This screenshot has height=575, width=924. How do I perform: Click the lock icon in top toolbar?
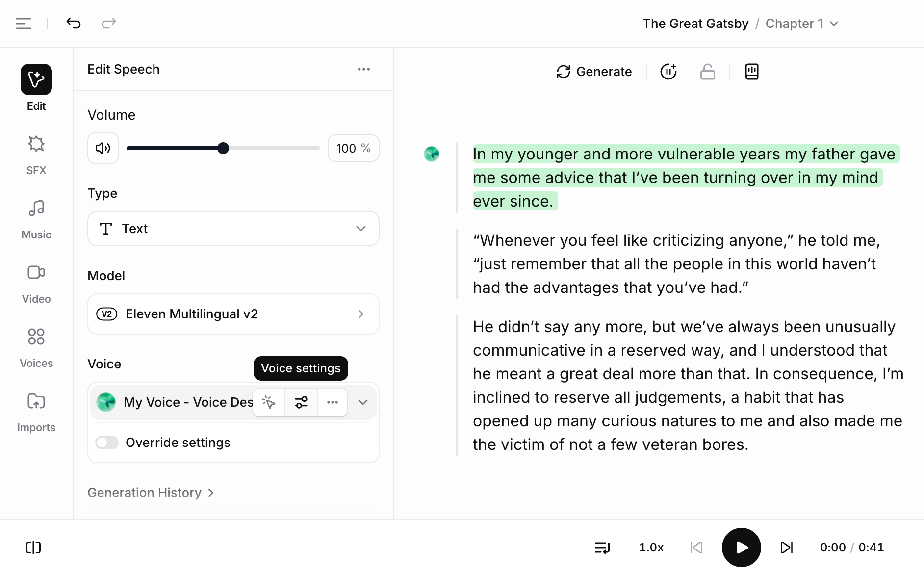coord(707,72)
